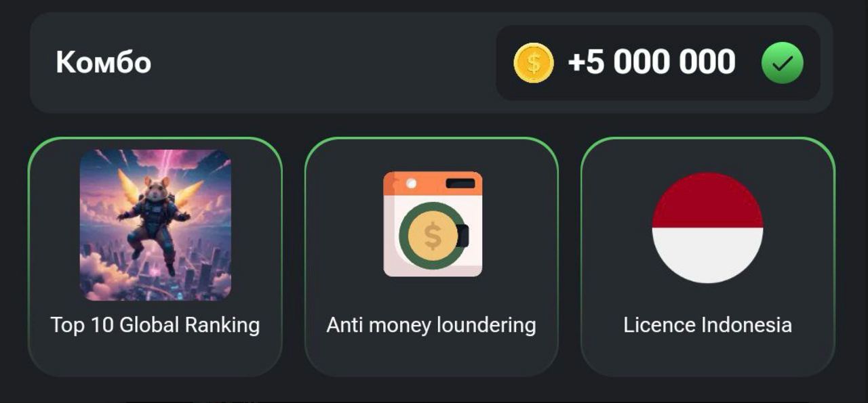The width and height of the screenshot is (868, 403).
Task: Click the Indonesia flag icon
Action: pyautogui.click(x=707, y=228)
